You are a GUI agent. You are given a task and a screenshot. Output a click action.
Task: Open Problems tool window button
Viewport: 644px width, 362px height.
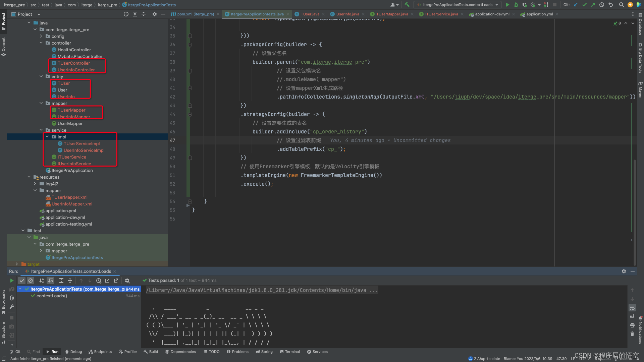[x=237, y=352]
